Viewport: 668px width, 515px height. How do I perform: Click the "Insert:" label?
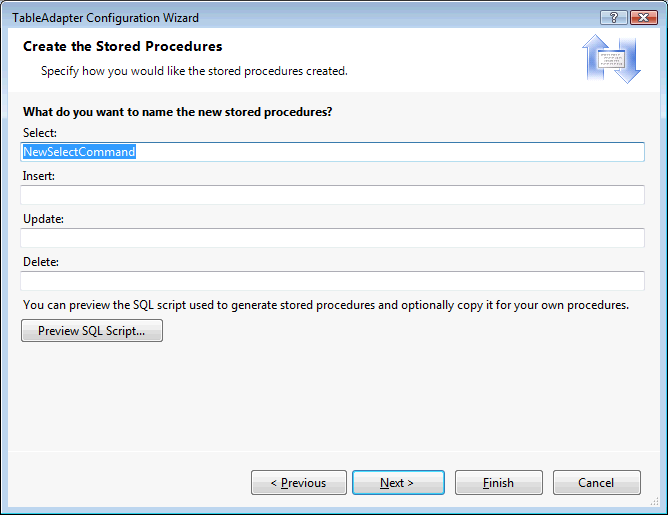coord(39,176)
